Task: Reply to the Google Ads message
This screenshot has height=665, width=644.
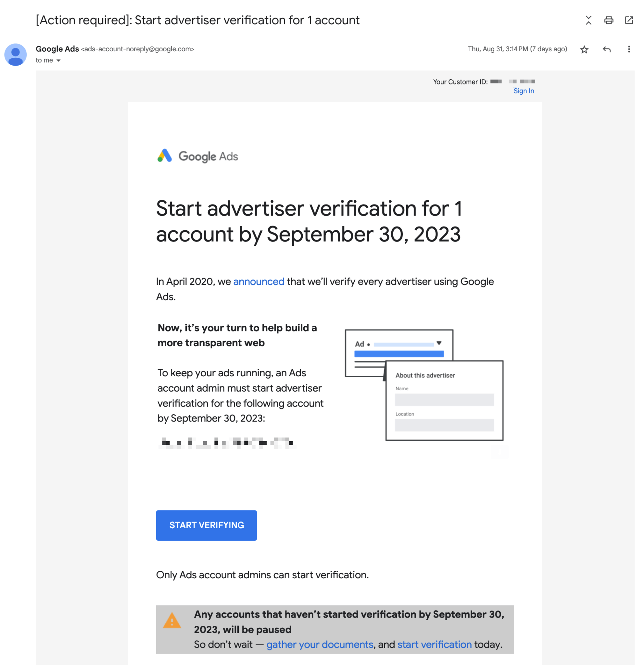Action: [x=607, y=49]
